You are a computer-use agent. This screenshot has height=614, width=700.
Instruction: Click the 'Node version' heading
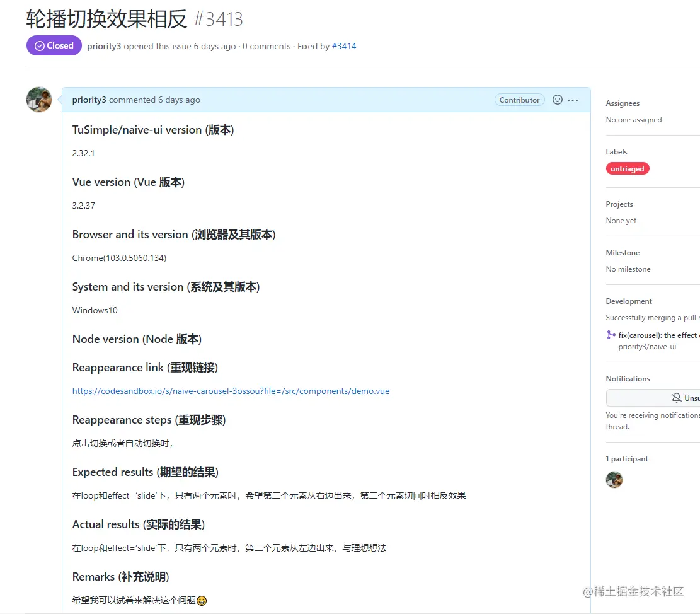point(137,339)
